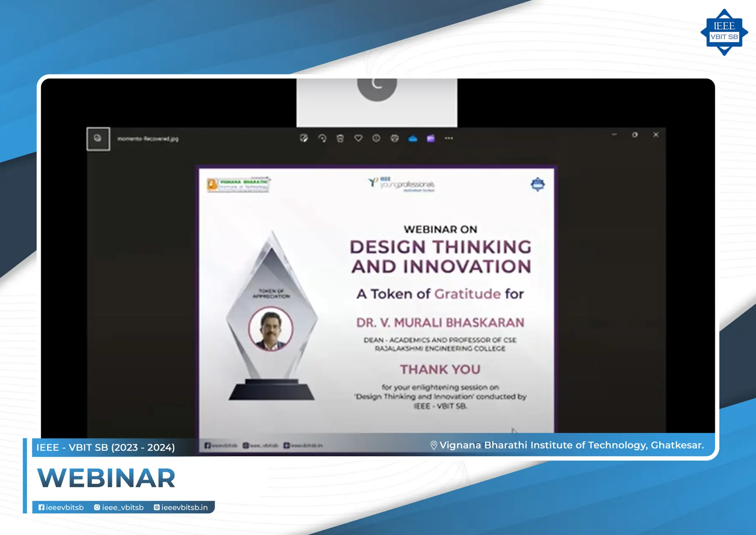Open the gallery view via top-left icon

[x=98, y=138]
